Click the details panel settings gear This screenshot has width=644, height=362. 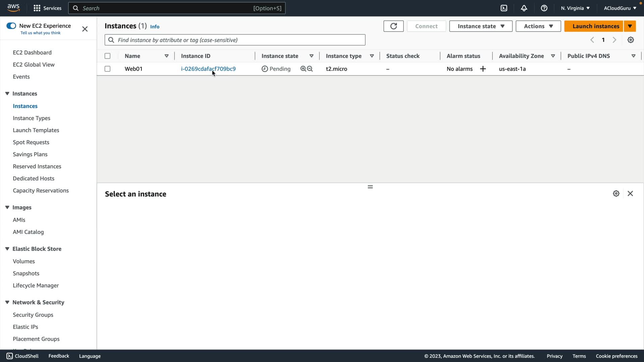click(x=616, y=193)
